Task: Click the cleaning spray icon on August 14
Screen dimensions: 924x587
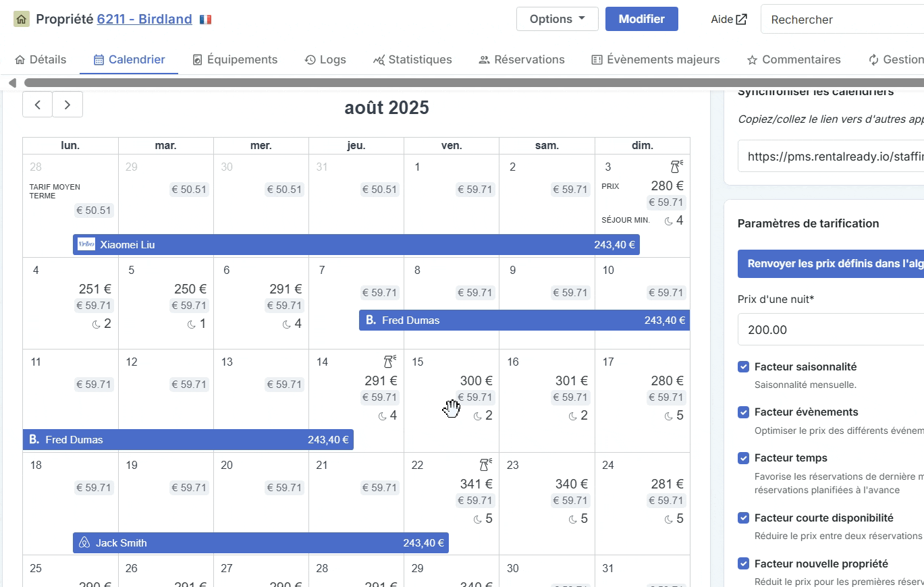Action: pyautogui.click(x=390, y=362)
